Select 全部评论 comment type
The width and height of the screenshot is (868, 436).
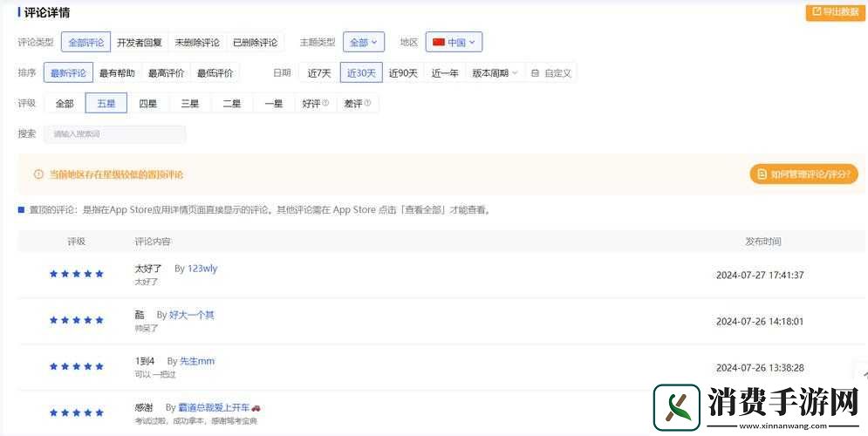(x=85, y=42)
